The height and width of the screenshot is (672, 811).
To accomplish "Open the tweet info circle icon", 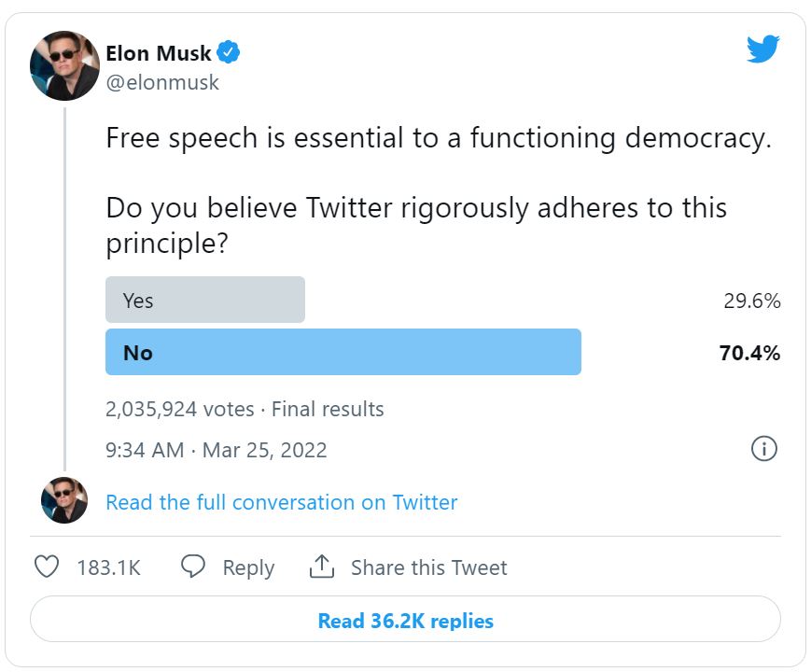I will (x=764, y=449).
